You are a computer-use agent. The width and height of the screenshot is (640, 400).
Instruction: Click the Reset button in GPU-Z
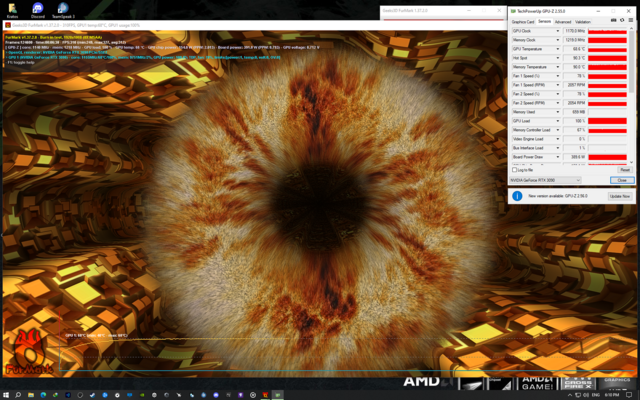point(625,170)
